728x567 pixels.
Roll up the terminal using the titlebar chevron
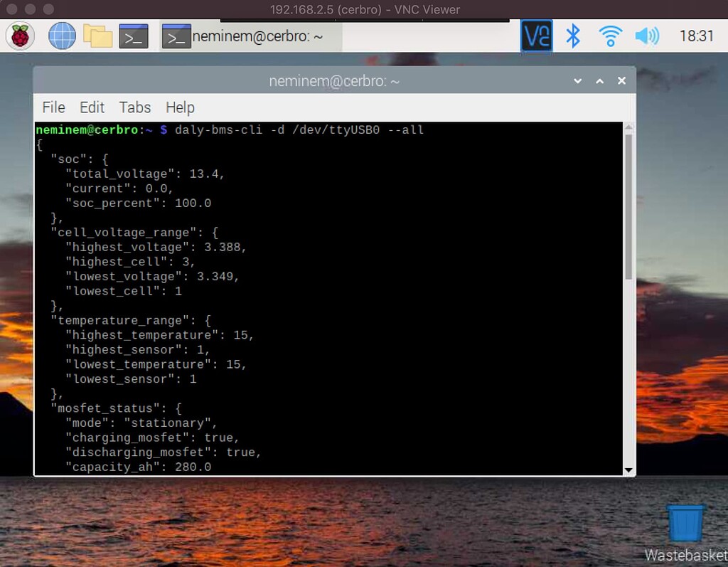pos(599,80)
